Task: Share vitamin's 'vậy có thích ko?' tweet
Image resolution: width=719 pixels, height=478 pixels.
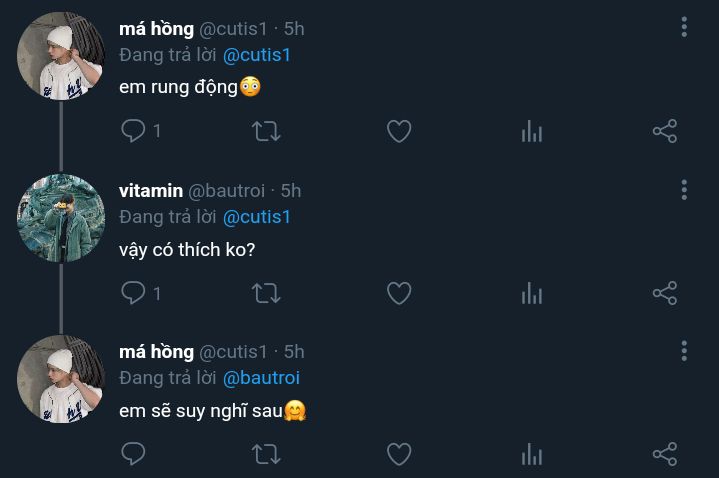Action: [665, 293]
